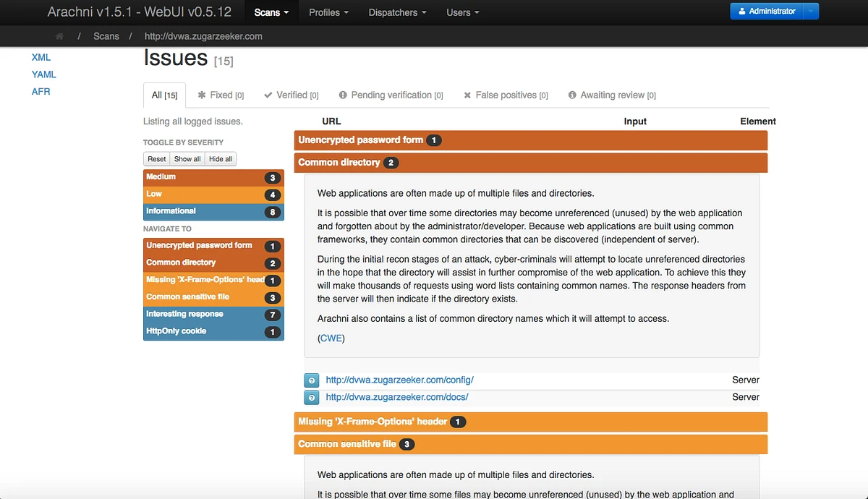Screen dimensions: 868x499
Task: Click the Administrator user icon in the header
Action: point(741,11)
